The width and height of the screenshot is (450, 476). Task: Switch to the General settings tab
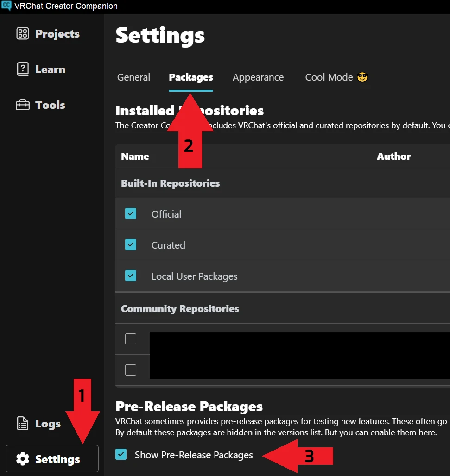click(x=133, y=77)
